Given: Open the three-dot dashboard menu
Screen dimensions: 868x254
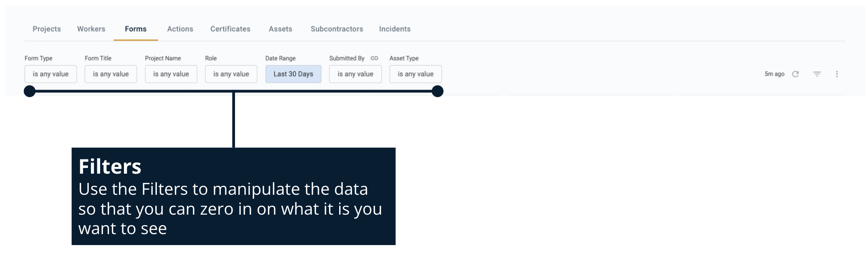Looking at the screenshot, I should tap(837, 74).
